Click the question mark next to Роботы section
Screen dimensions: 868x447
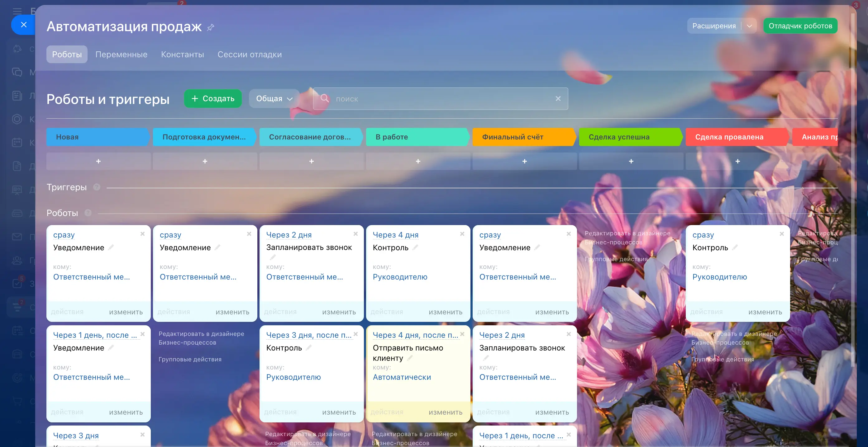[x=88, y=213]
